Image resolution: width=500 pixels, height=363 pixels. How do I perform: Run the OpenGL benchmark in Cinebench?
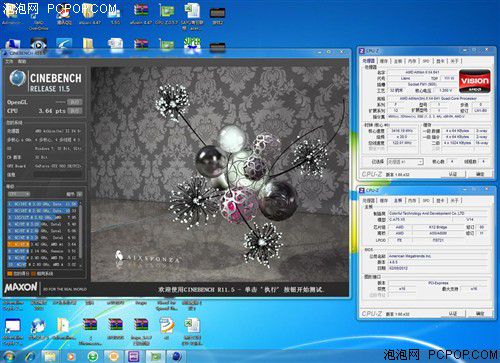click(74, 102)
